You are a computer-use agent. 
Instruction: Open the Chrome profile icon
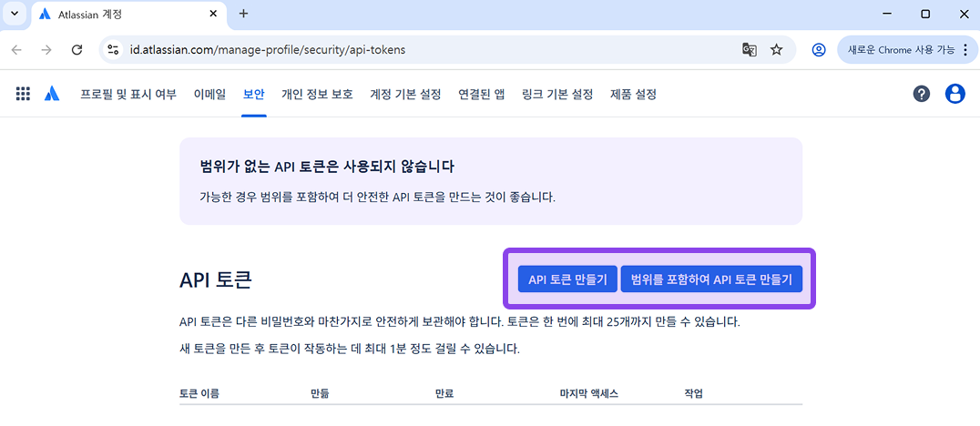coord(819,50)
